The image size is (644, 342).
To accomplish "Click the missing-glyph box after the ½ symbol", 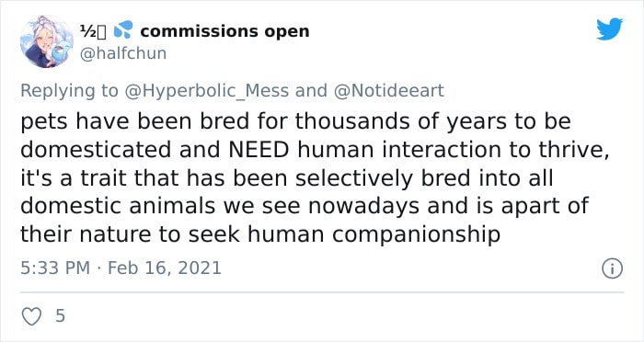I will click(102, 32).
